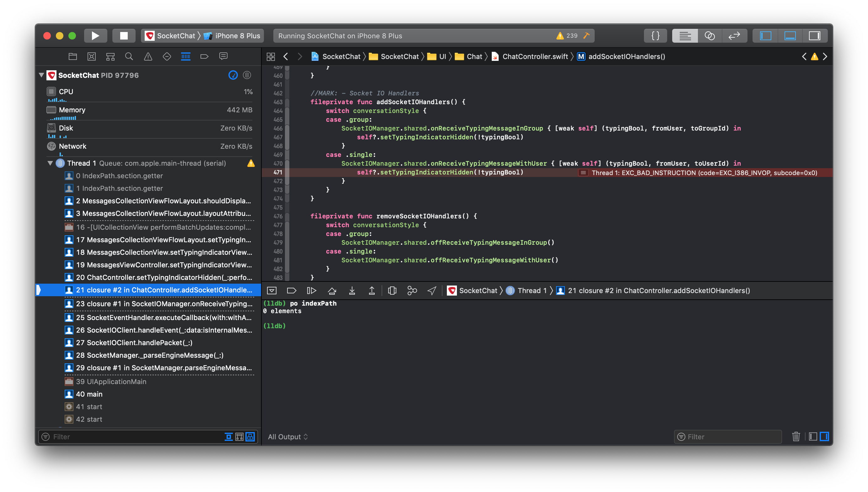Collapse the SocketChat PID 97796 process
The height and width of the screenshot is (492, 868).
(41, 75)
